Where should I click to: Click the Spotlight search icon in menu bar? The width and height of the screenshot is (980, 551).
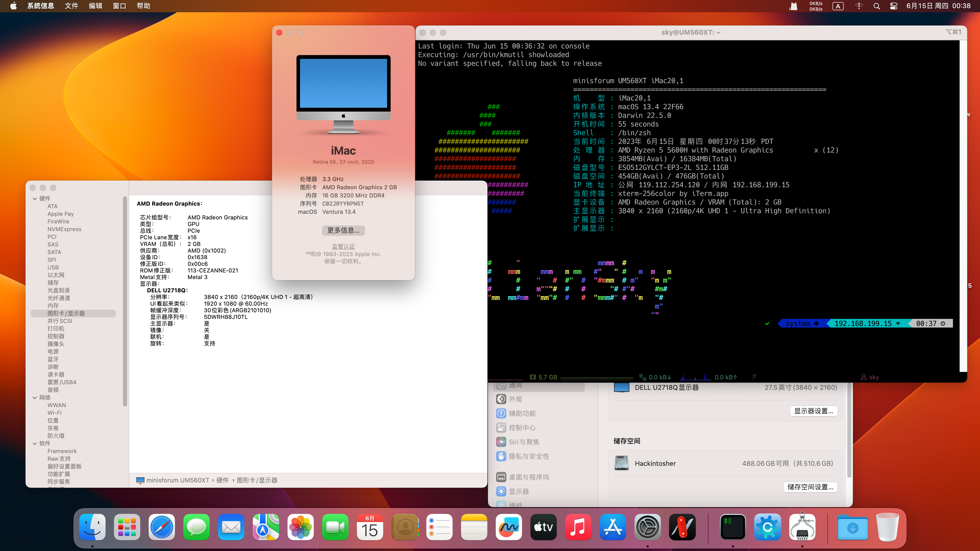pos(877,6)
